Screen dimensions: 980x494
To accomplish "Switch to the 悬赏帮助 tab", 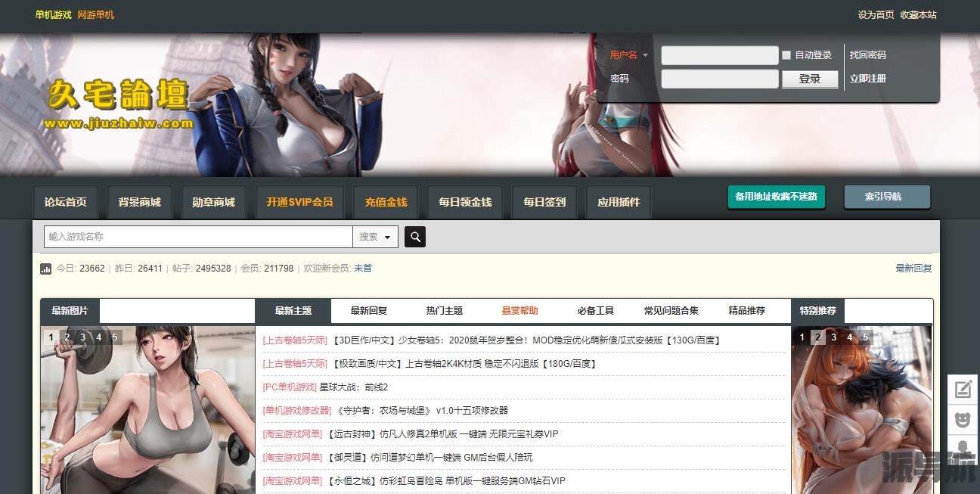I will (520, 311).
